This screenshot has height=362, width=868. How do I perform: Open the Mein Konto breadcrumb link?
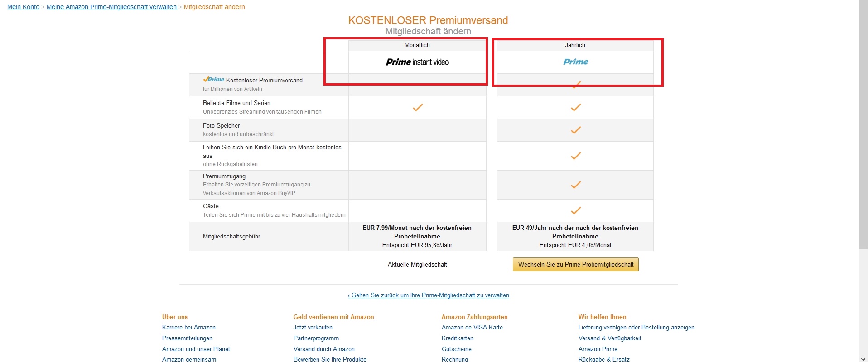tap(23, 7)
